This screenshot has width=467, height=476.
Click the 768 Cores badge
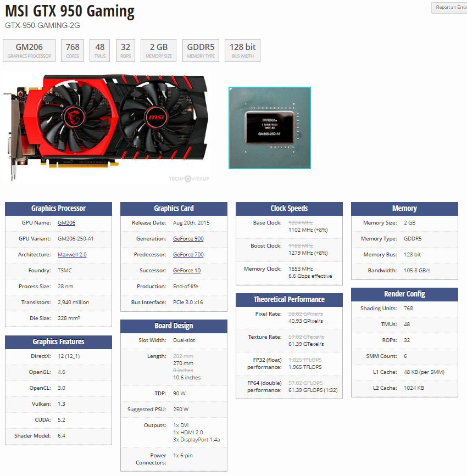pos(73,51)
